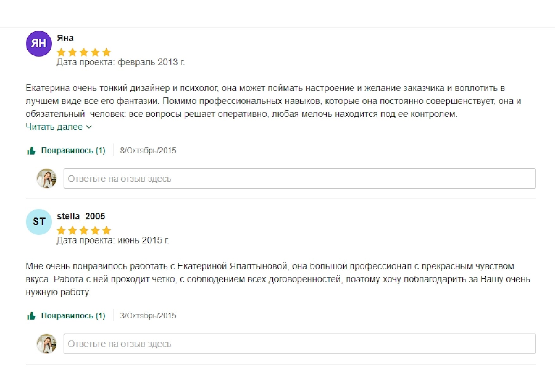Click the chevron arrow next to Читать далее
This screenshot has width=555, height=392.
(x=89, y=127)
